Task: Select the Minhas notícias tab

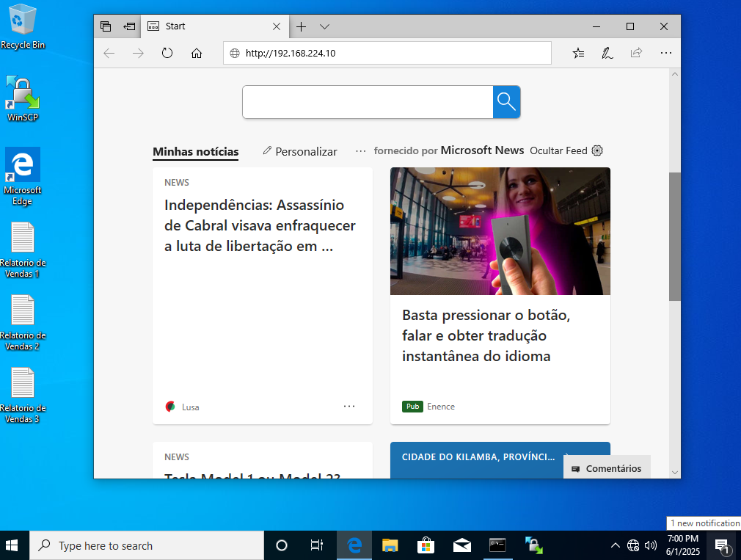Action: (x=195, y=152)
